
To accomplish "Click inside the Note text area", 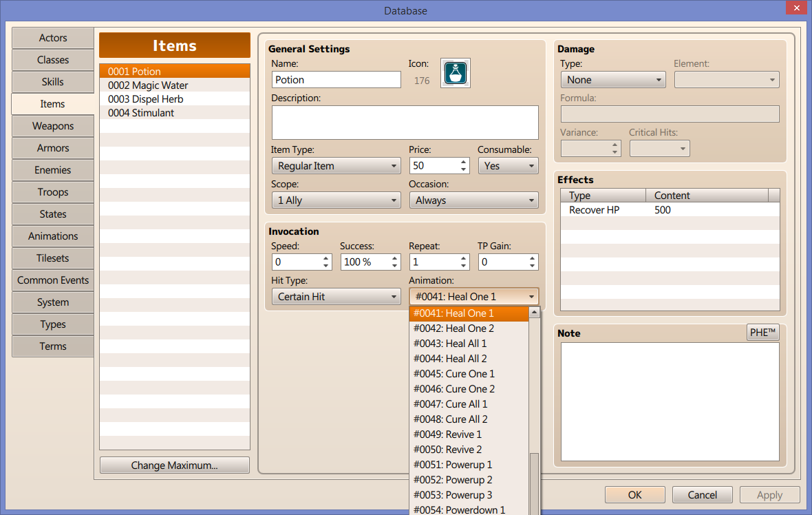I will 670,401.
